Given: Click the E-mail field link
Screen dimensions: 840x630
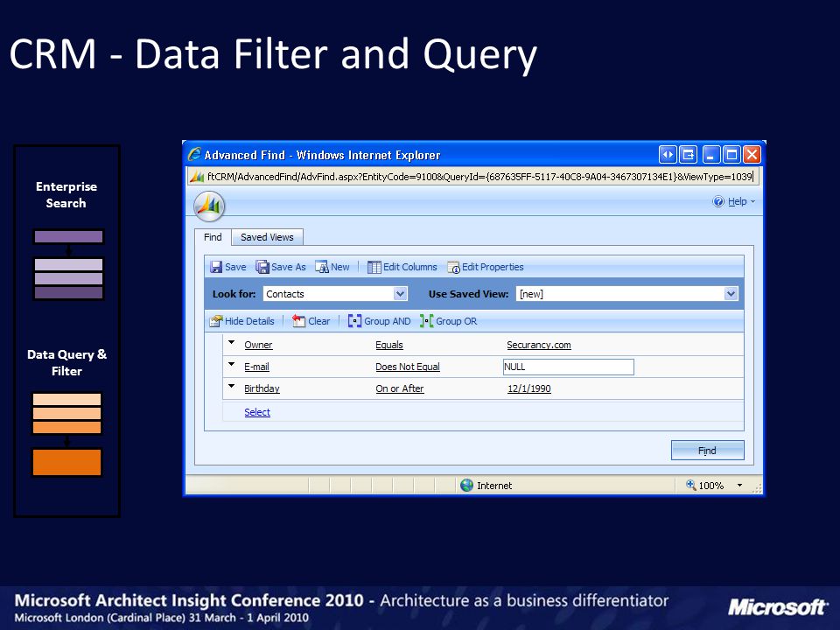Looking at the screenshot, I should (x=256, y=367).
